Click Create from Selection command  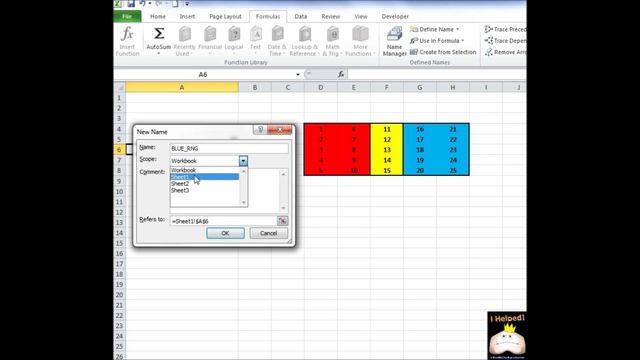tap(443, 52)
